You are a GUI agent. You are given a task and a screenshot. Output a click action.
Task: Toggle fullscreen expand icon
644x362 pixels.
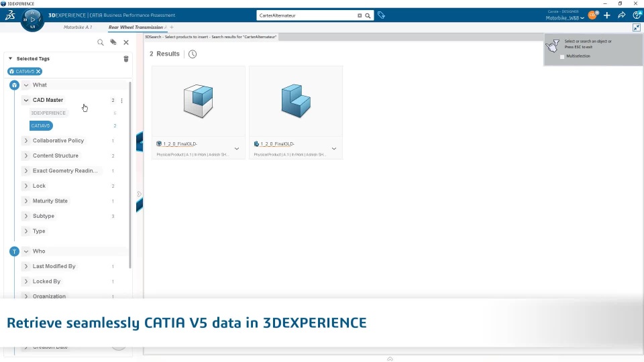(x=637, y=27)
